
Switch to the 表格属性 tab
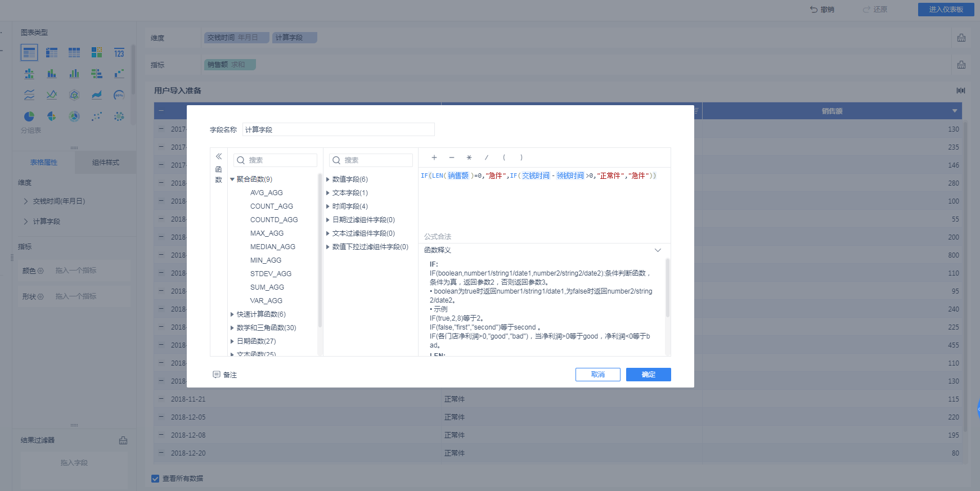coord(44,163)
